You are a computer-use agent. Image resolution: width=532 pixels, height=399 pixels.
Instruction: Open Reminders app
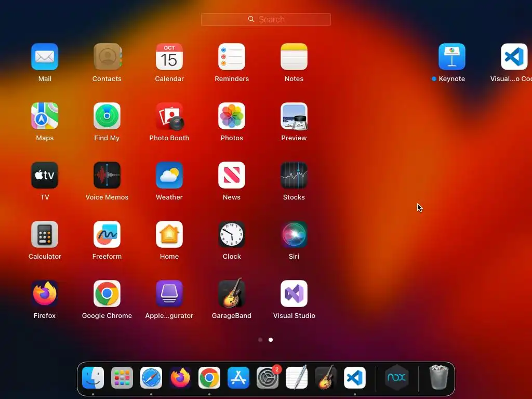(232, 57)
